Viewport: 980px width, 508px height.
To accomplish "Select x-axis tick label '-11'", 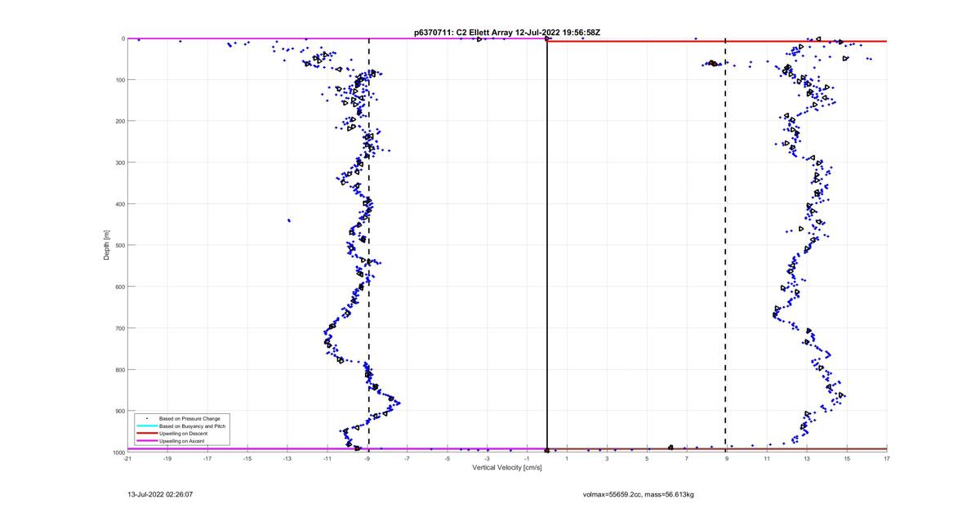I will [x=327, y=458].
